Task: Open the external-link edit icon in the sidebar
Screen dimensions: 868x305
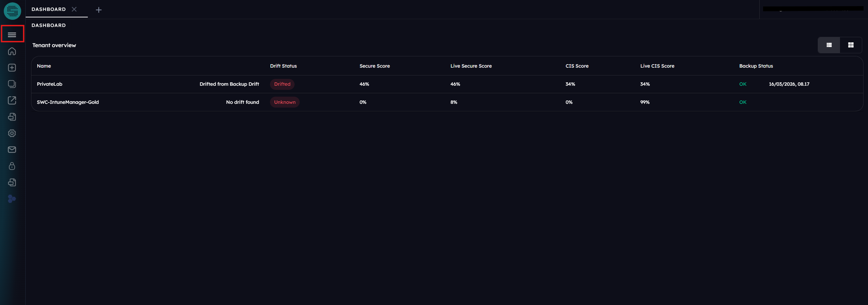Action: 12,100
